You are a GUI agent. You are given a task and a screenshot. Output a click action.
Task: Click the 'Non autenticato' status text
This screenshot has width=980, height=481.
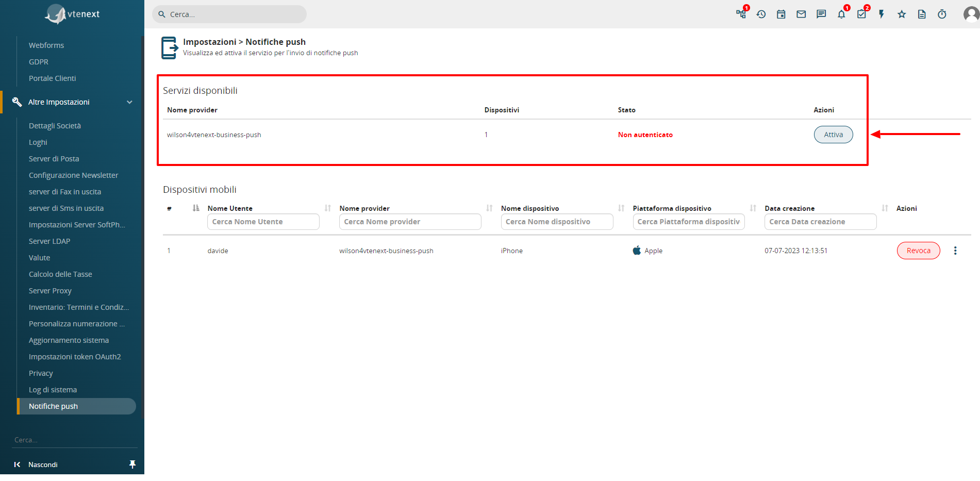tap(645, 135)
